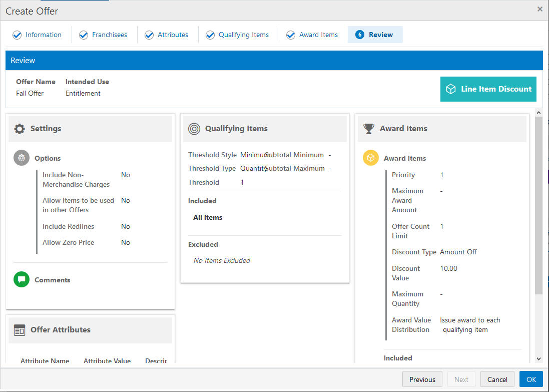The image size is (549, 392).
Task: Click the Cancel button
Action: tap(497, 379)
